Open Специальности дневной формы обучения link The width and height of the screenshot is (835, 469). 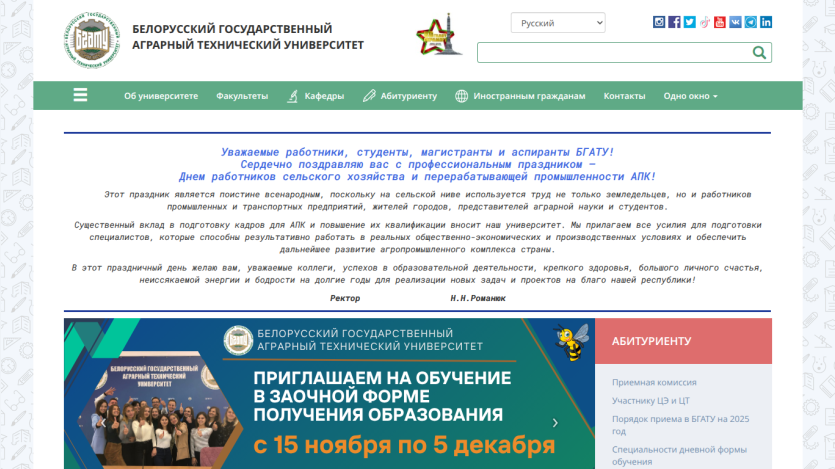coord(680,455)
